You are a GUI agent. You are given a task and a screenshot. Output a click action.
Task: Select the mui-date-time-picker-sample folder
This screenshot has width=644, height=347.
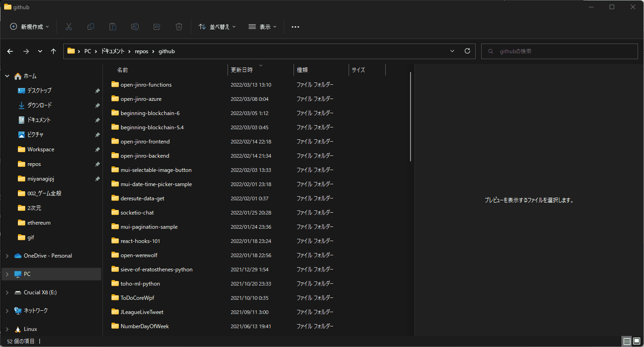coord(156,184)
